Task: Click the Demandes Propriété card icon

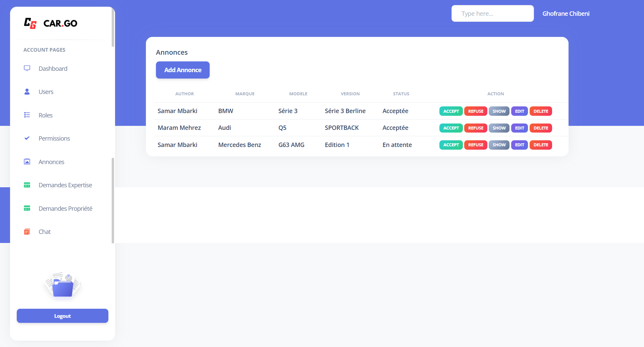Action: (x=27, y=208)
